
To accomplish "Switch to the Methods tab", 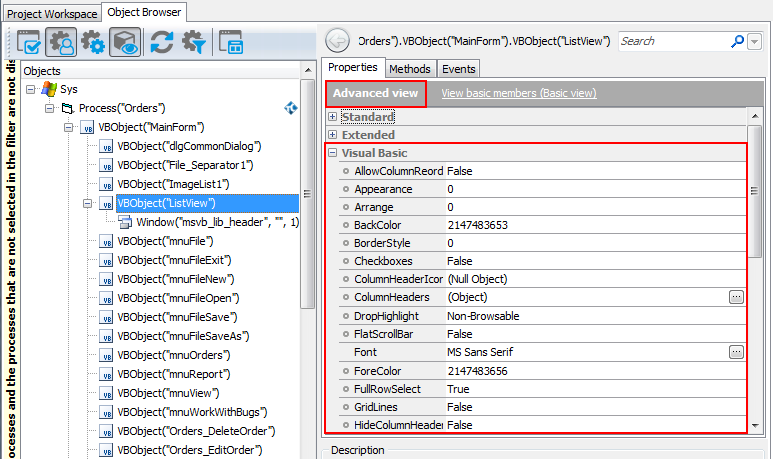I will pos(409,69).
